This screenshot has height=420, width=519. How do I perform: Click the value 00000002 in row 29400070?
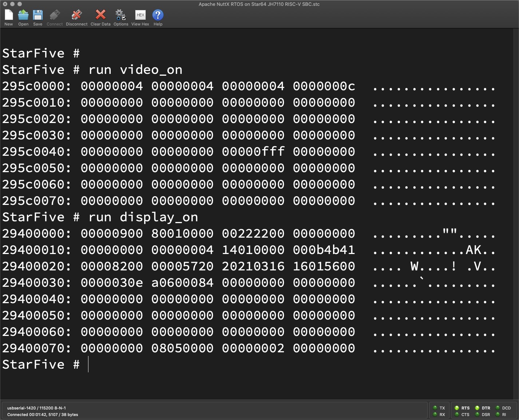tap(253, 348)
